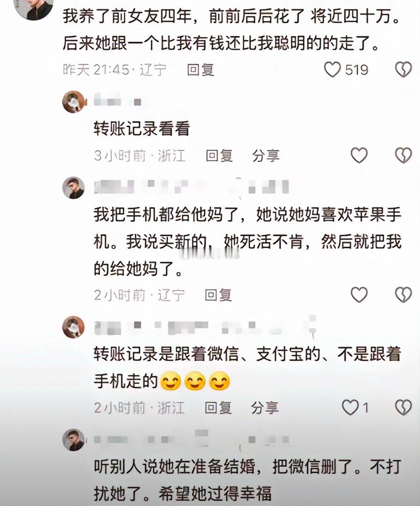The width and height of the screenshot is (420, 506).
Task: Like the reply about giving phone to her mom
Action: coord(359,295)
